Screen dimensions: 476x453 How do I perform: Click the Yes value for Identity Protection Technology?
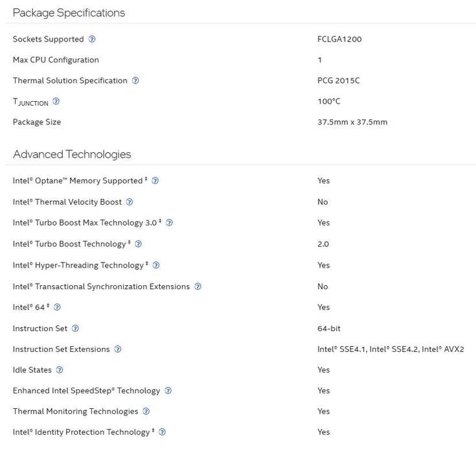click(324, 432)
